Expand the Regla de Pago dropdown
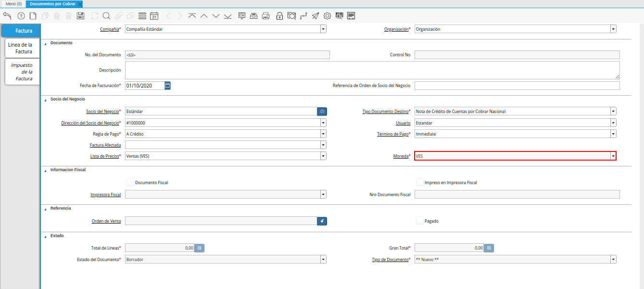The image size is (644, 289). pos(323,134)
